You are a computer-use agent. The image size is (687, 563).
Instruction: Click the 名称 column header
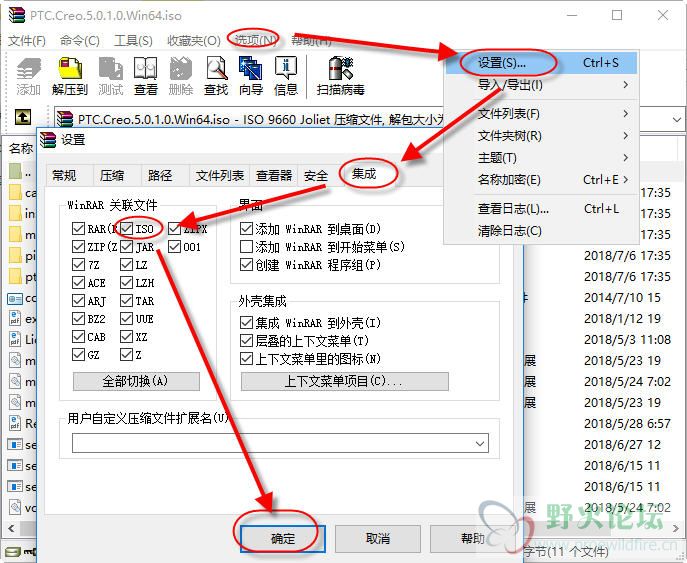point(20,149)
